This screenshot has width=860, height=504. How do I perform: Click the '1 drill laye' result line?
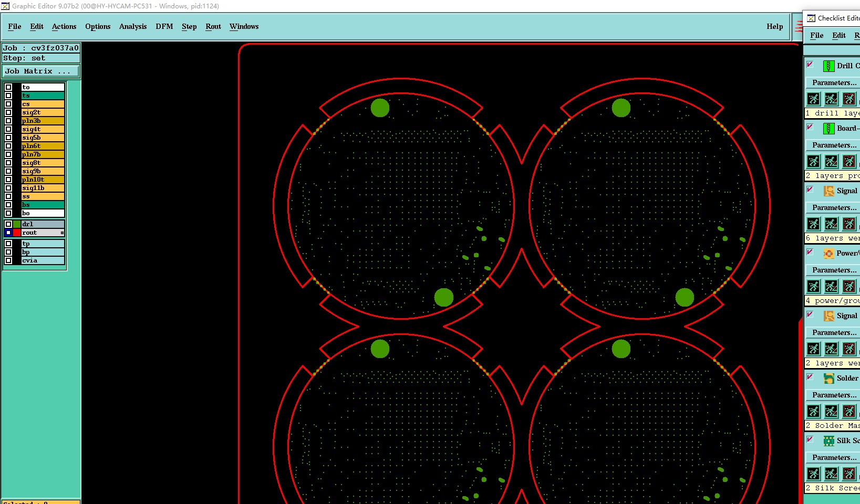point(832,113)
